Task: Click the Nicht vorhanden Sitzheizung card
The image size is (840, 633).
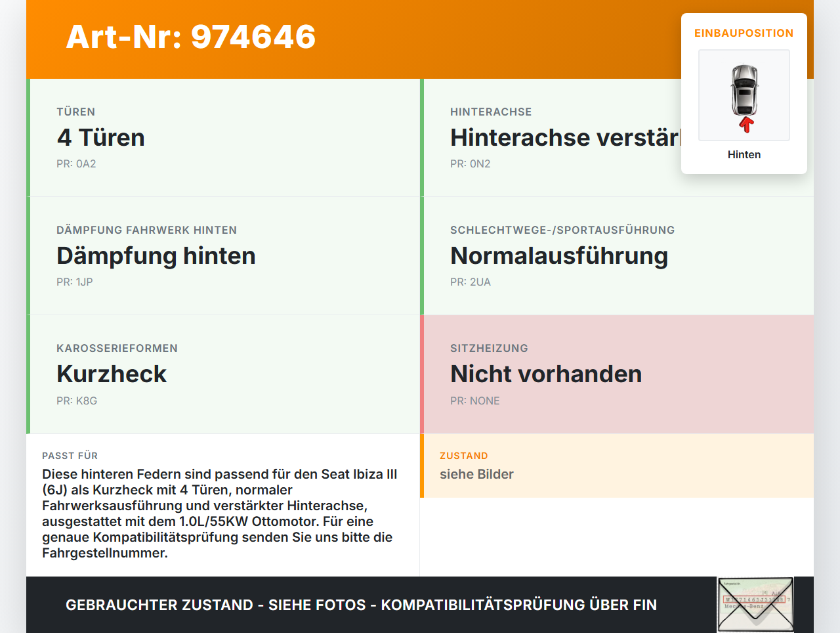Action: (x=617, y=374)
